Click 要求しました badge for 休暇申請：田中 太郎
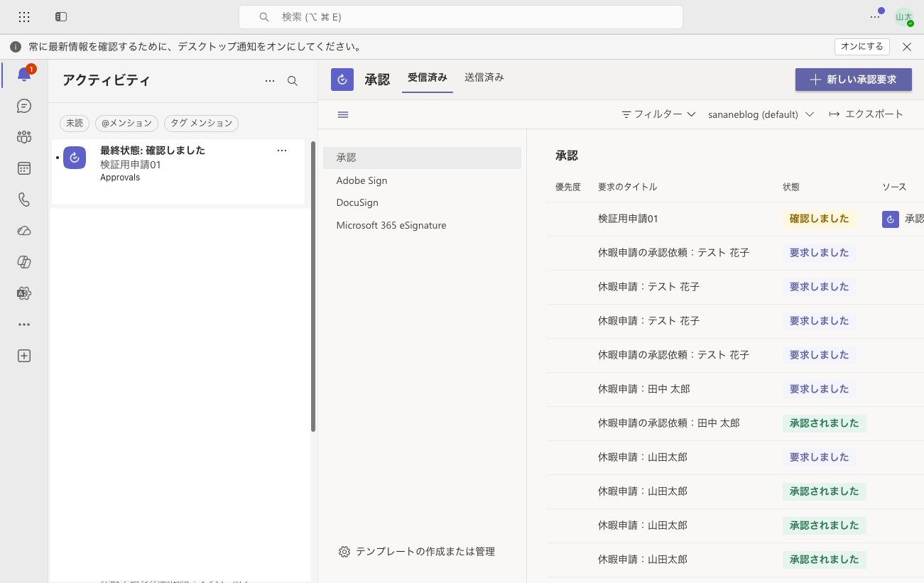Image resolution: width=924 pixels, height=583 pixels. (x=819, y=389)
